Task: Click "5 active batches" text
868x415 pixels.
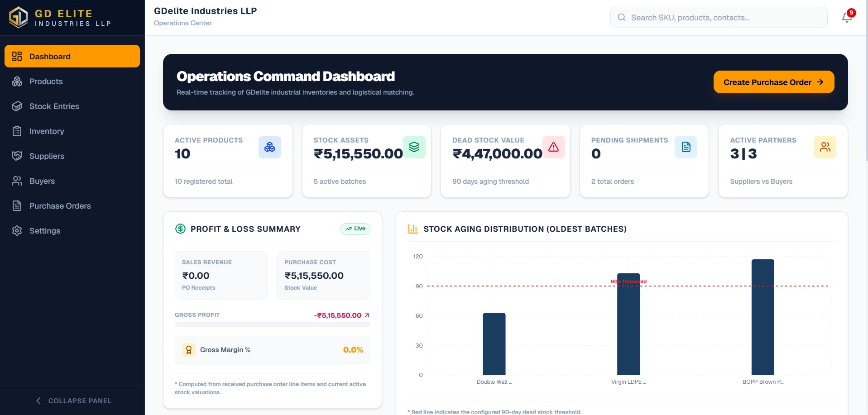Action: coord(340,181)
